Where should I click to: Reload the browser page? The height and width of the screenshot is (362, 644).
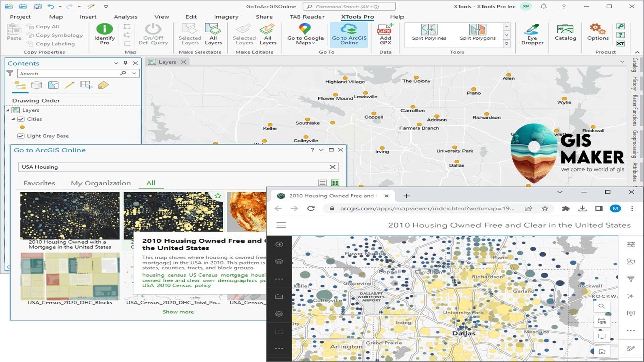click(x=311, y=208)
